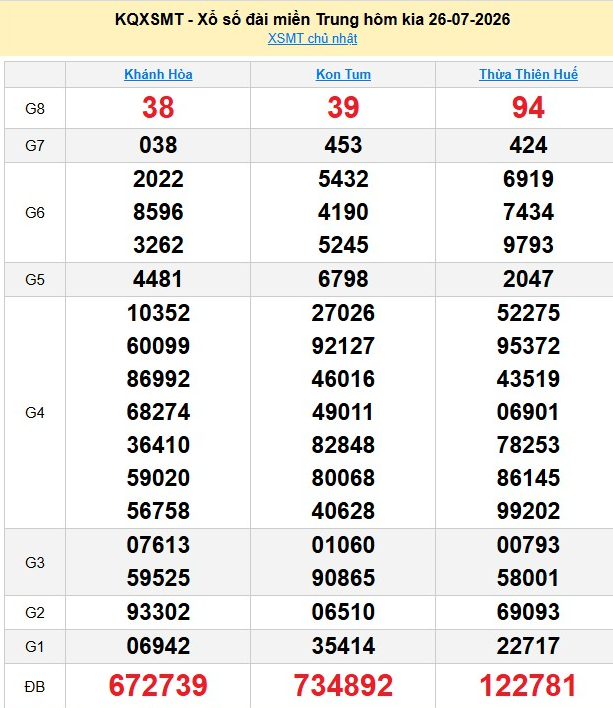Select the G4 number 43519

click(528, 379)
